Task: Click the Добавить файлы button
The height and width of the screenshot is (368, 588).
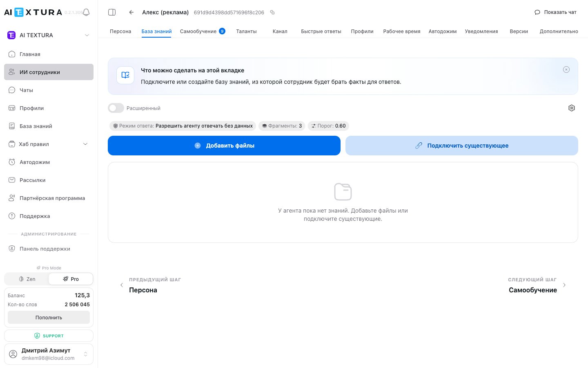Action: (x=224, y=146)
